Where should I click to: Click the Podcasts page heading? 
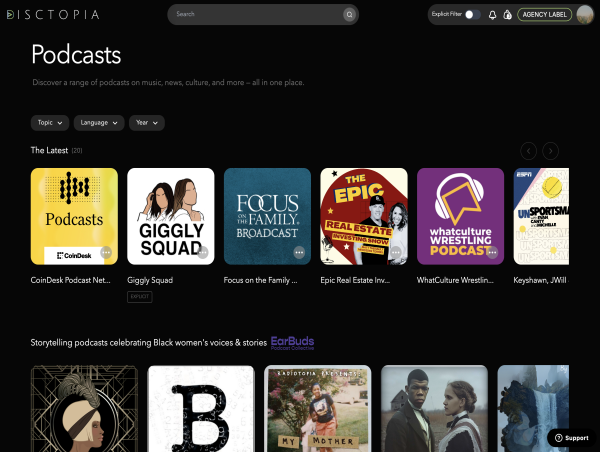pos(76,54)
